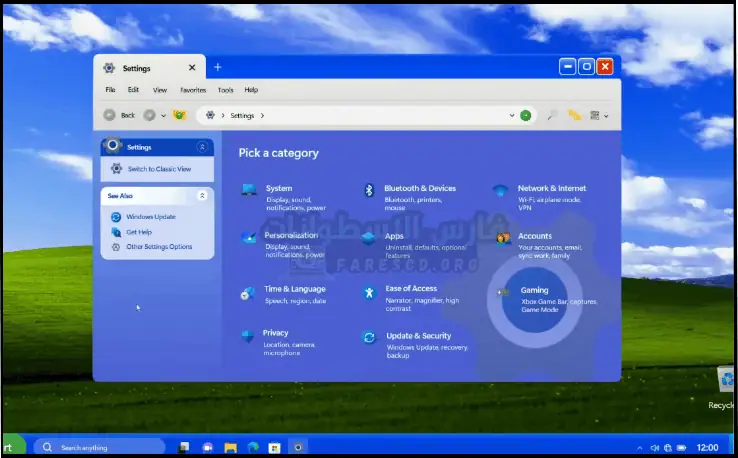
Task: Click the folders toolbar icon
Action: coord(574,115)
